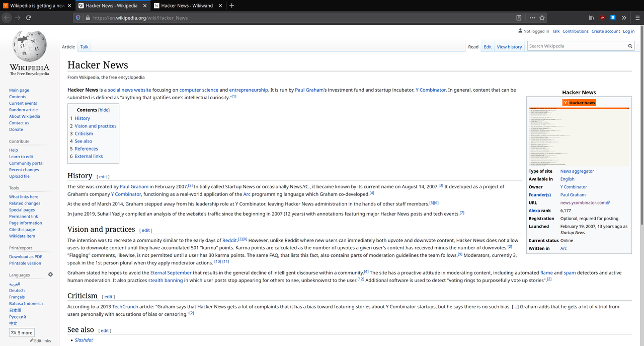Open the Firefox hamburger menu
This screenshot has height=346, width=644.
pyautogui.click(x=637, y=18)
